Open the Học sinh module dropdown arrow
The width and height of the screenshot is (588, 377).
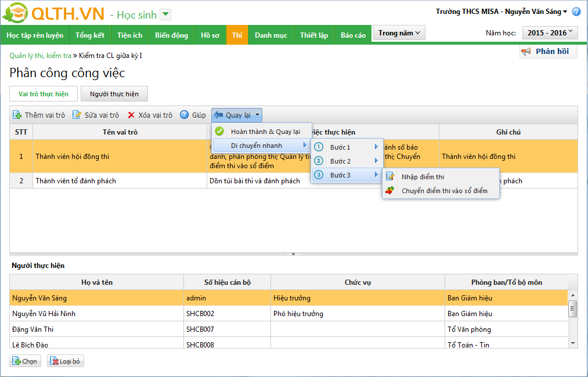pos(165,14)
